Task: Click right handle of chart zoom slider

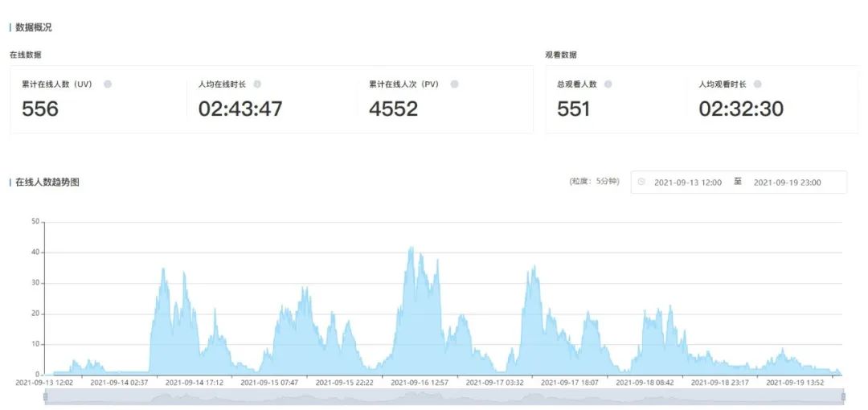Action: coord(842,396)
